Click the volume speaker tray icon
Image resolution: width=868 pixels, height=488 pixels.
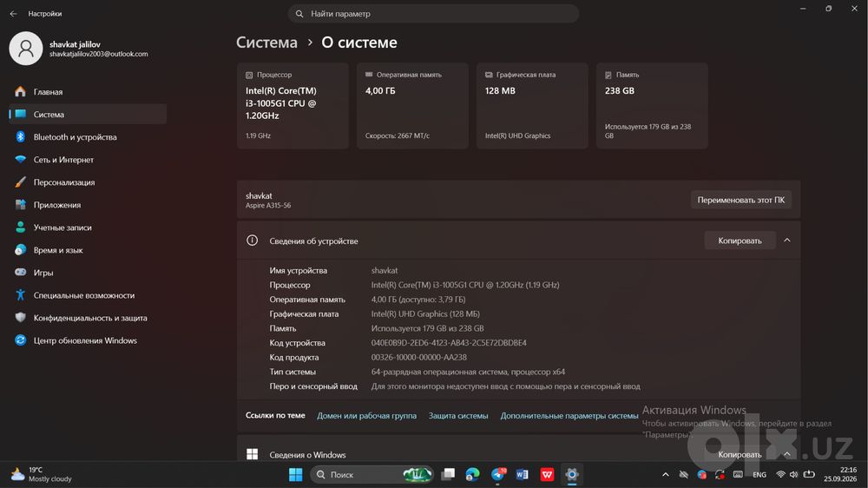tap(794, 475)
